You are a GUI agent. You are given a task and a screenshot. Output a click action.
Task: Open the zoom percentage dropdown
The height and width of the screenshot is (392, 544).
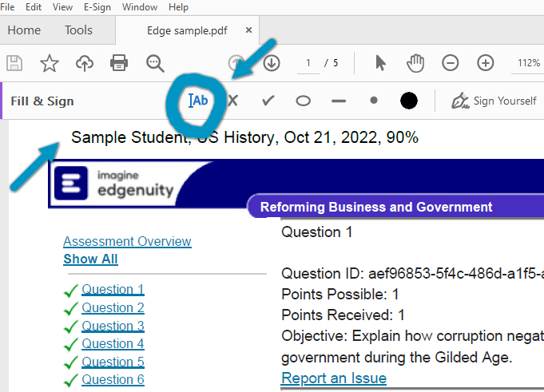tap(528, 63)
